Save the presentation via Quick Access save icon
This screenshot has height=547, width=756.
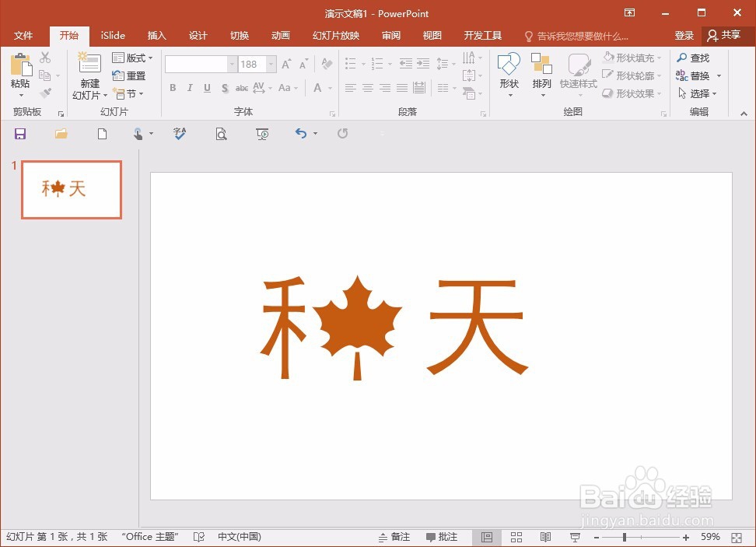tap(20, 133)
